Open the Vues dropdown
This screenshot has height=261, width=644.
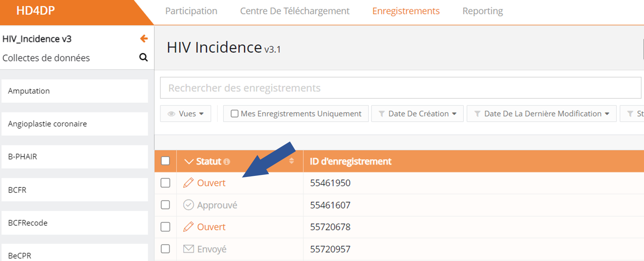(186, 114)
